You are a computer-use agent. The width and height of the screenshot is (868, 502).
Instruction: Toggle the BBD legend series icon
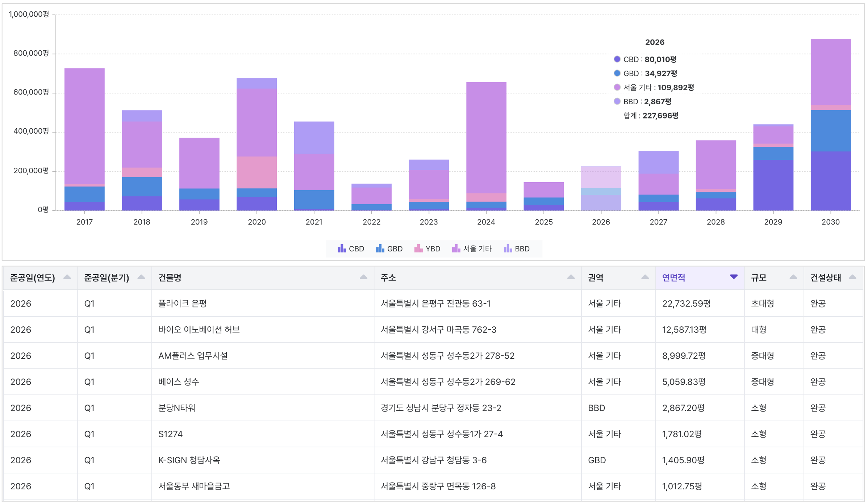pos(508,248)
